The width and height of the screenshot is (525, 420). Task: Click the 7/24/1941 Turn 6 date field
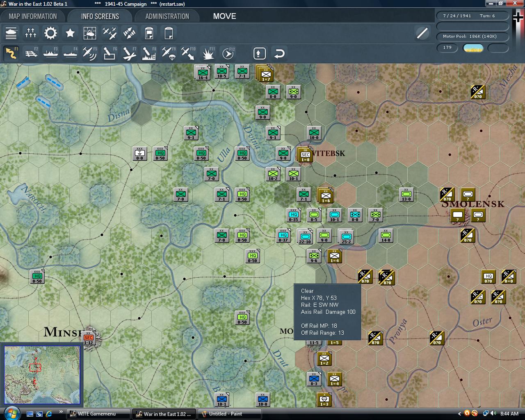472,16
